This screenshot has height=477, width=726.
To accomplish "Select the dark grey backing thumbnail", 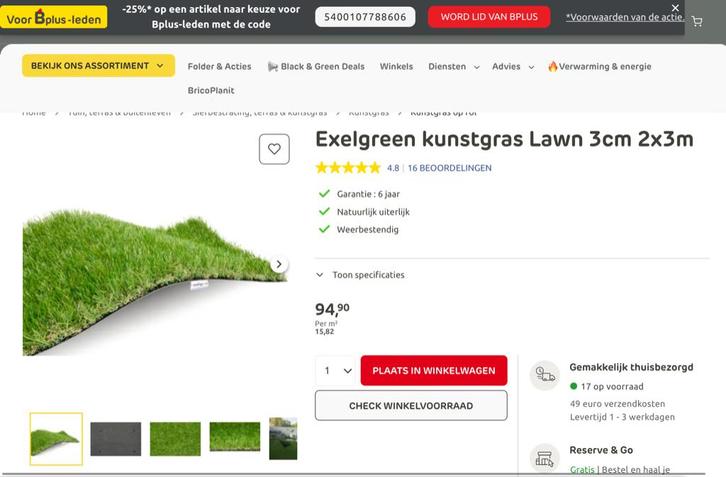I will coord(116,438).
